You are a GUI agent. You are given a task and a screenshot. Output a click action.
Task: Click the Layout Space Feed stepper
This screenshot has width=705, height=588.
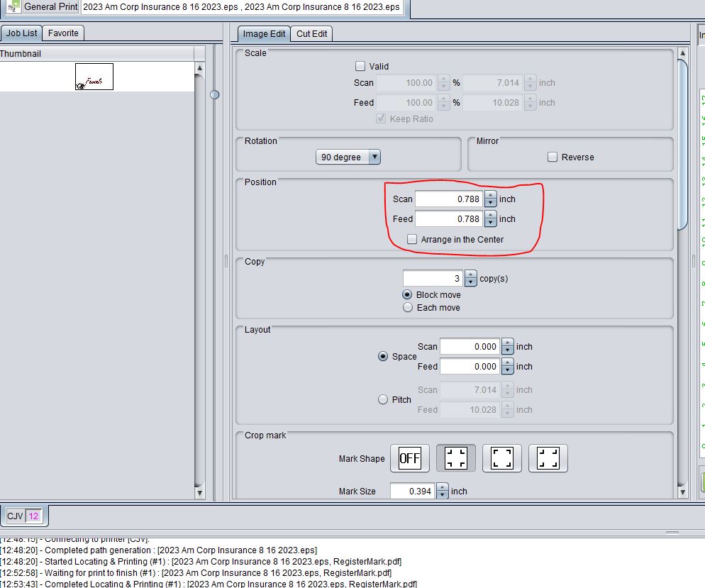[x=508, y=366]
